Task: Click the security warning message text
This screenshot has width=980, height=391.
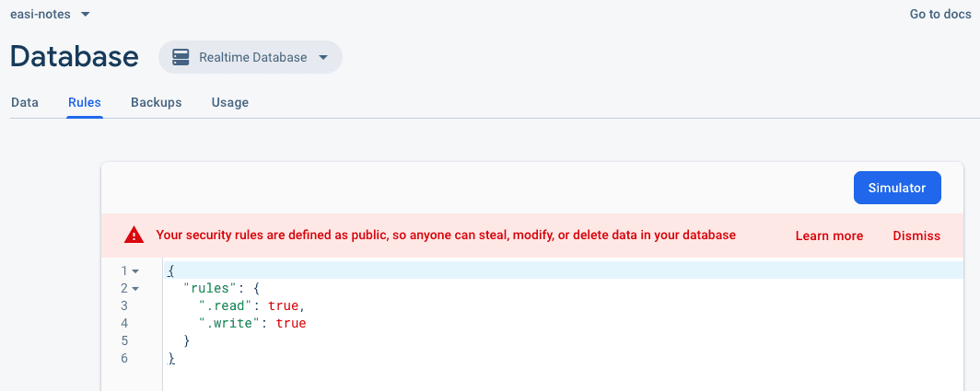Action: coord(446,236)
